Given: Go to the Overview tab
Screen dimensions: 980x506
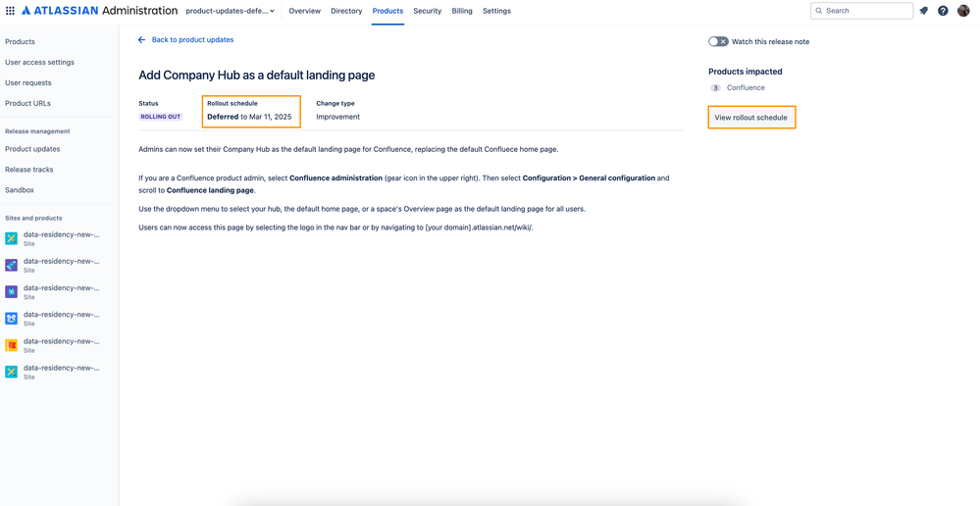Looking at the screenshot, I should tap(304, 11).
